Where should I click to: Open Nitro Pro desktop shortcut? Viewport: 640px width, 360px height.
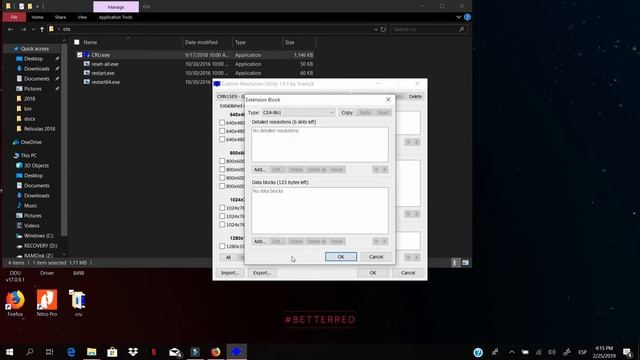point(47,303)
